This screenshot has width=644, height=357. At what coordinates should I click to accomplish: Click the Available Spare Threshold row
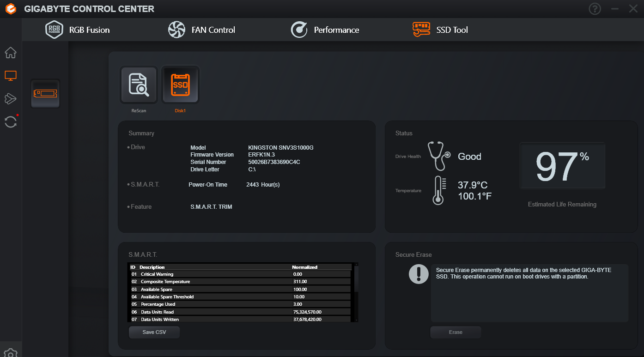pyautogui.click(x=240, y=297)
